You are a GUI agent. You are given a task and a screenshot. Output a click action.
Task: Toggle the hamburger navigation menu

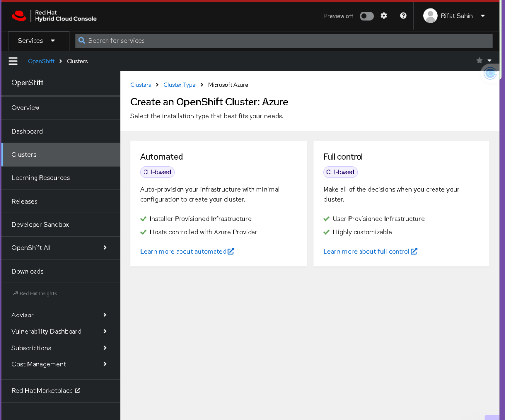(13, 61)
